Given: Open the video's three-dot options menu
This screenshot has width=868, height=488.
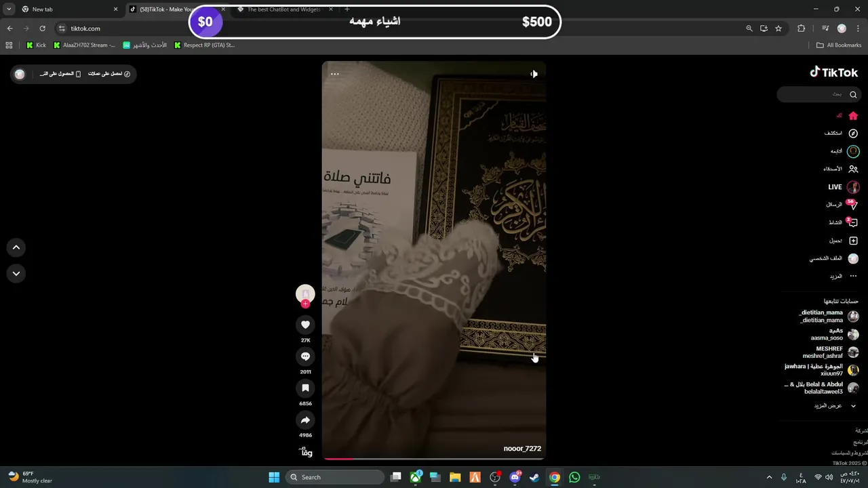Looking at the screenshot, I should coord(334,74).
